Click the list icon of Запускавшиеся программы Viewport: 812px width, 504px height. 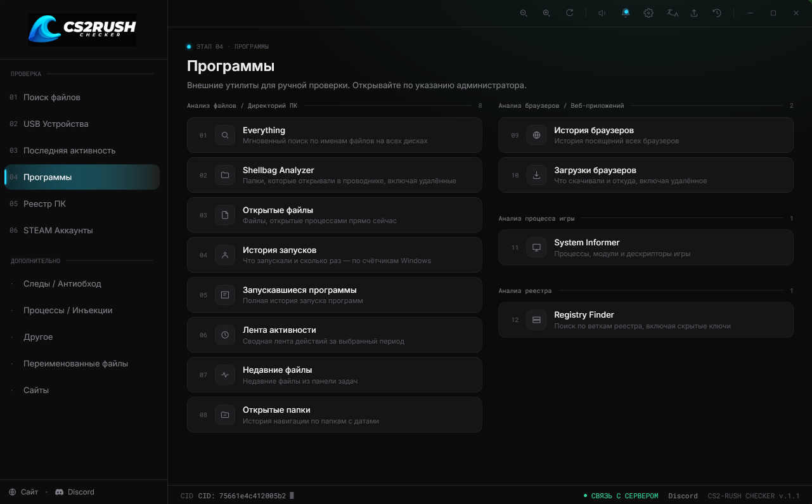coord(225,295)
